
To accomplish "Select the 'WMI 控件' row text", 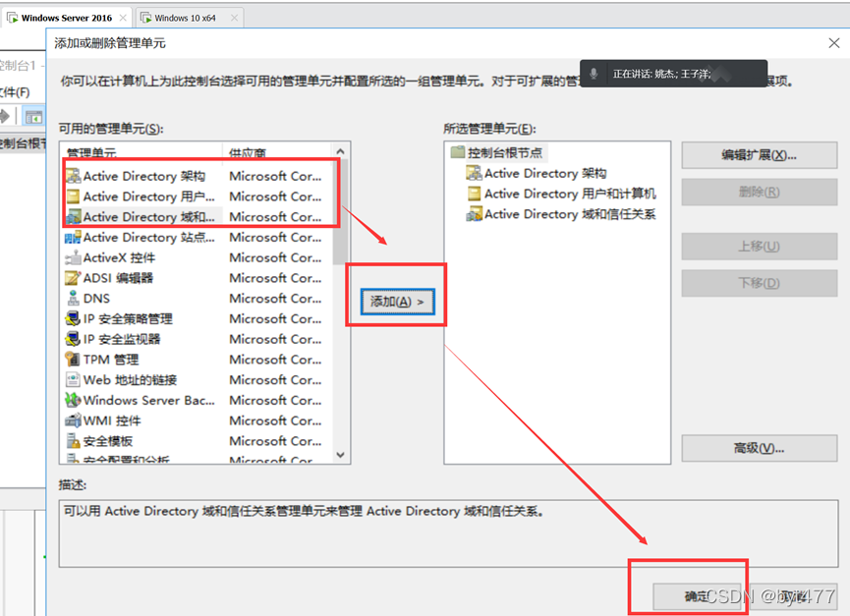I will (x=112, y=420).
